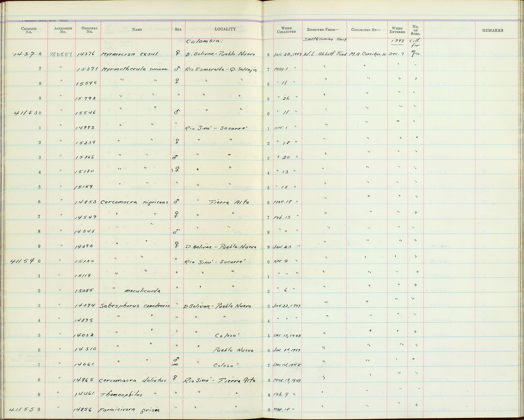This screenshot has height=420, width=524.
Task: Click the 'Jan. 28, 1949' collection date
Action: point(287,54)
